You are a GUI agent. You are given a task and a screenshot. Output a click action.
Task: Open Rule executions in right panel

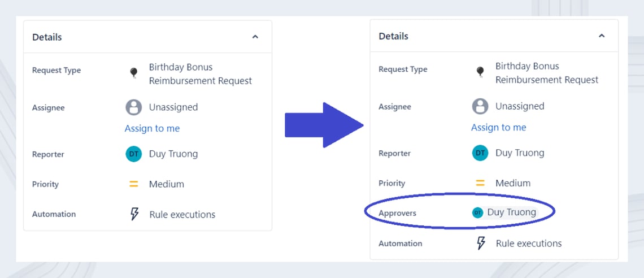coord(528,244)
